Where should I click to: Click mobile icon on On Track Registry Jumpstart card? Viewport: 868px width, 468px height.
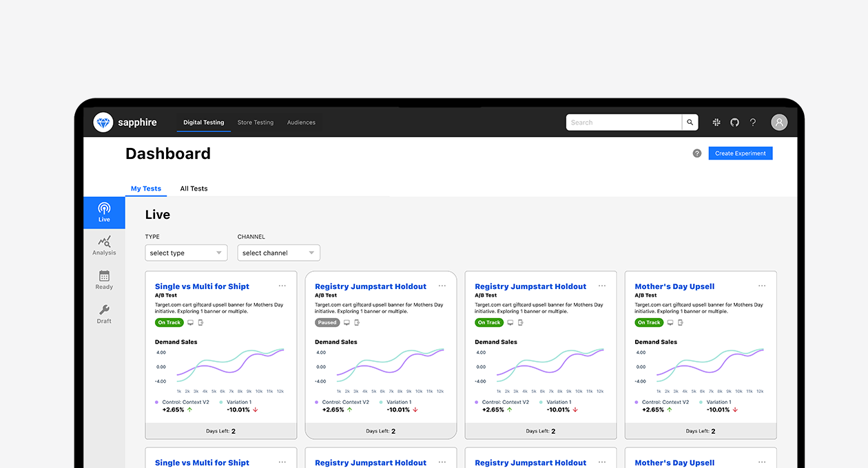[521, 322]
